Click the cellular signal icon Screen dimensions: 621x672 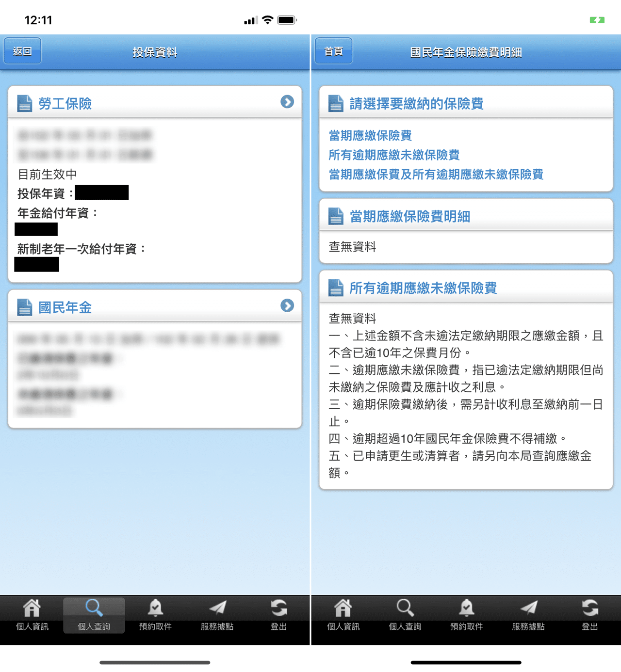point(250,20)
